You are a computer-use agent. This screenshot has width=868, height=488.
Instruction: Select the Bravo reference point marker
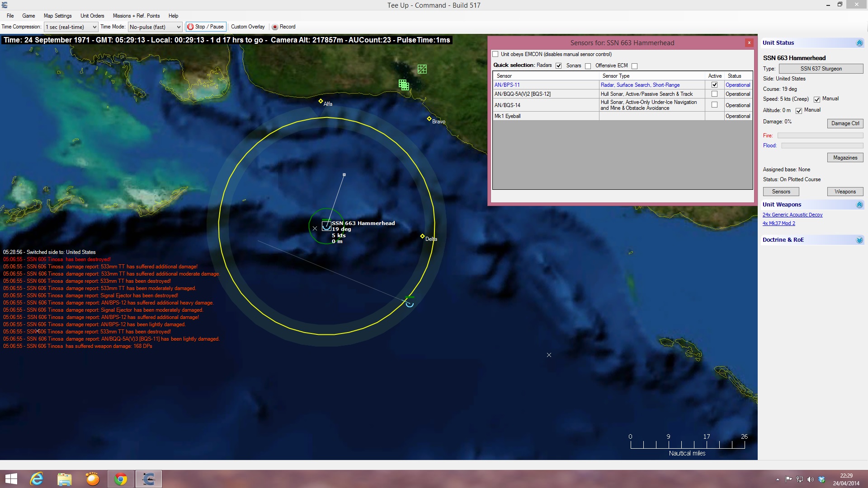[429, 119]
